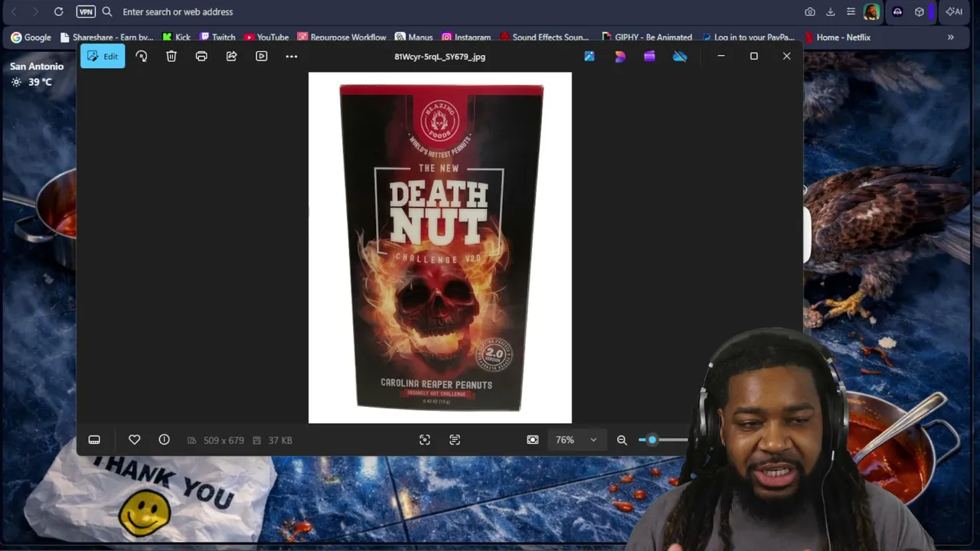The width and height of the screenshot is (980, 551).
Task: Open the browser AI button
Action: pyautogui.click(x=954, y=11)
